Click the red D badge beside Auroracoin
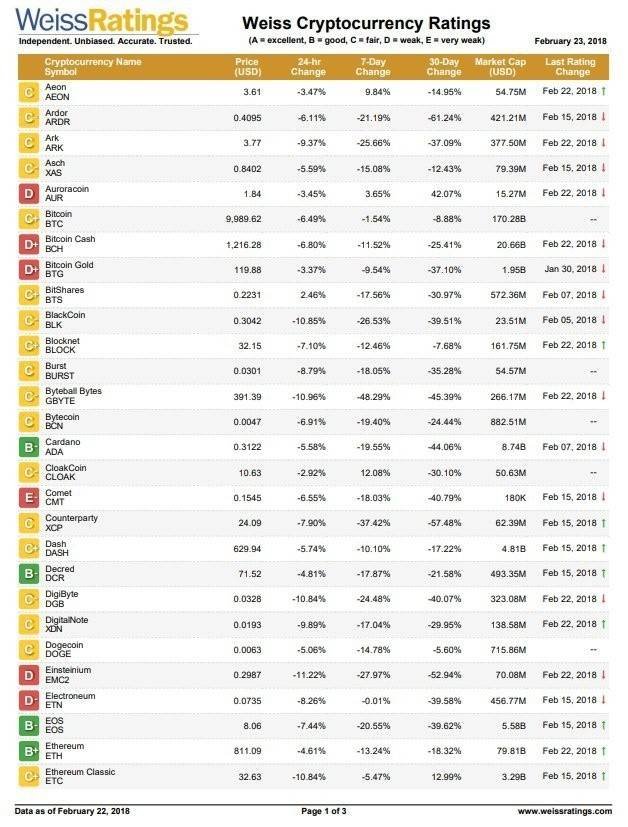This screenshot has width=628, height=827. [x=29, y=193]
